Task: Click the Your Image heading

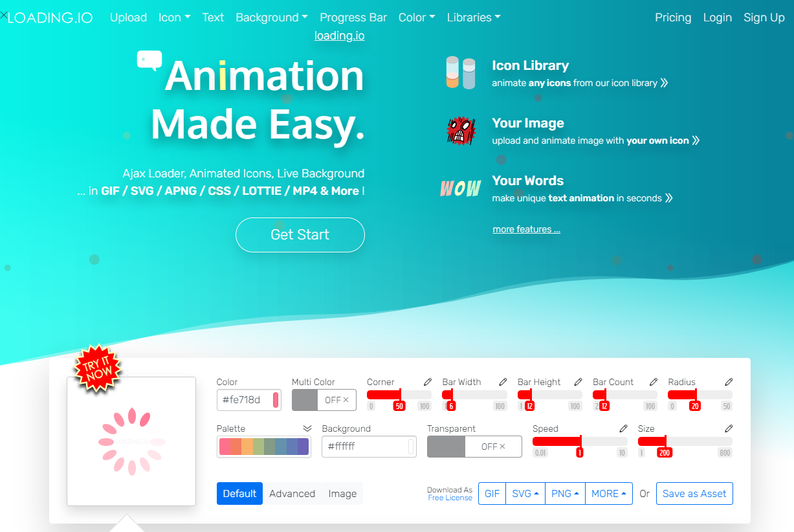Action: coord(528,123)
